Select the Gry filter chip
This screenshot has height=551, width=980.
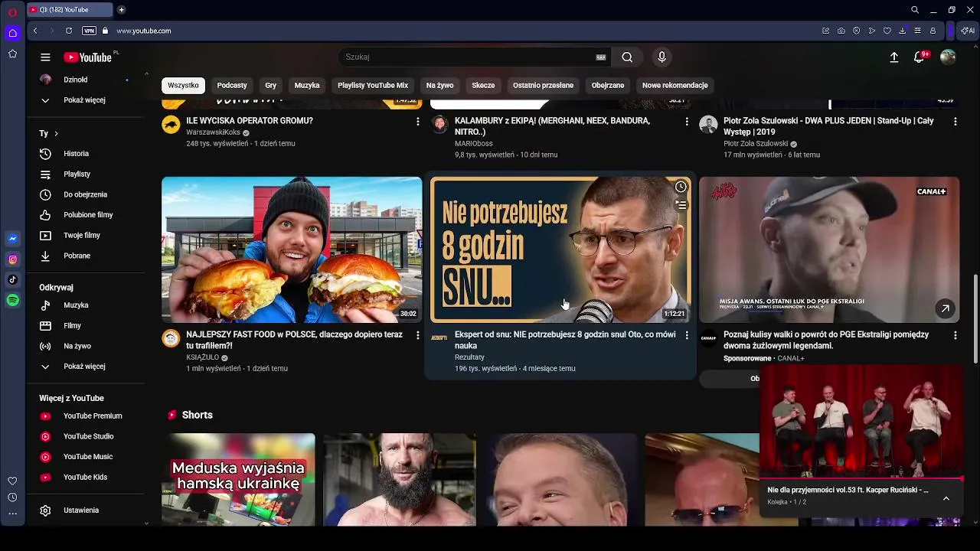click(x=270, y=85)
